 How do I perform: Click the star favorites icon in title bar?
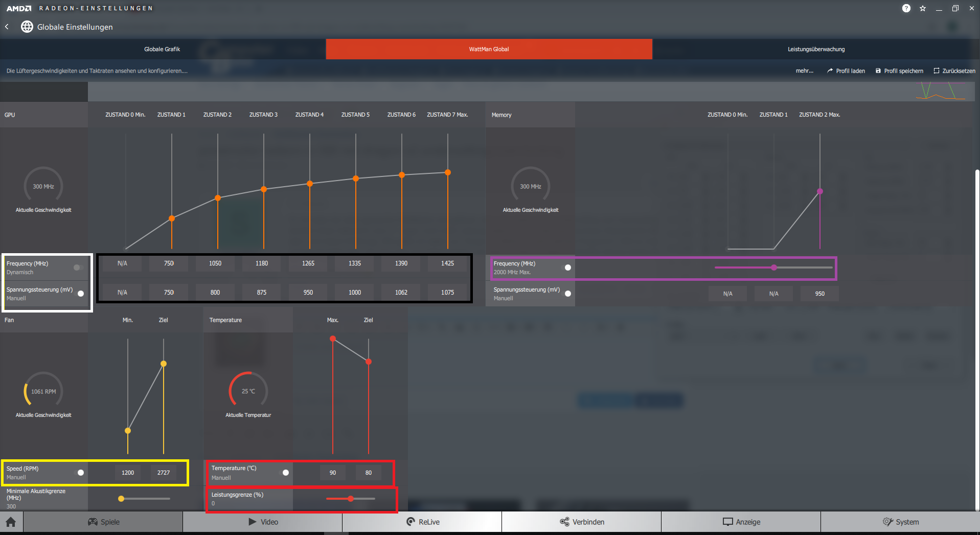923,8
